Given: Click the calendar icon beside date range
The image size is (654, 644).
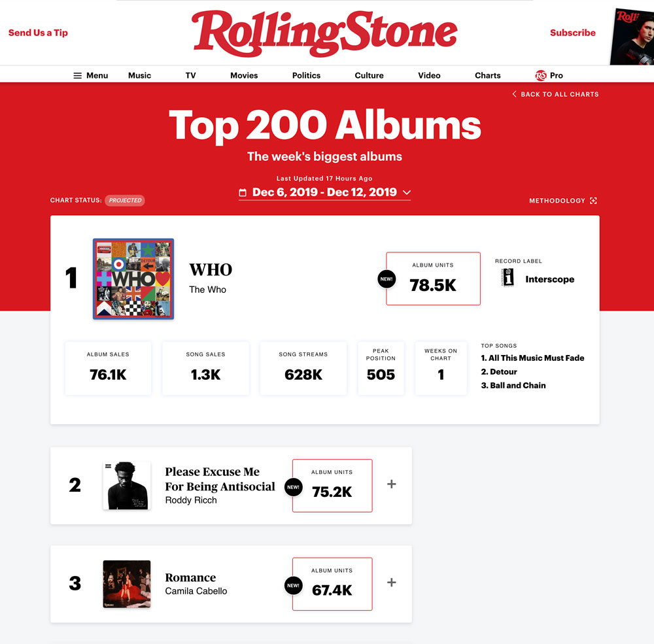Looking at the screenshot, I should (x=243, y=193).
